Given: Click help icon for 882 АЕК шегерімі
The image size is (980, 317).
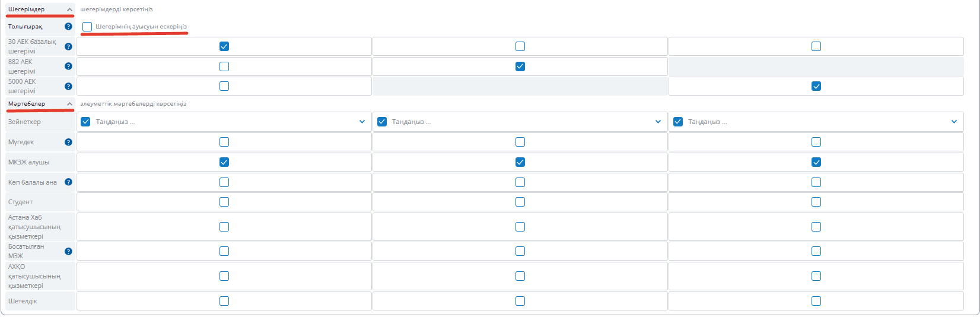Looking at the screenshot, I should pos(68,66).
